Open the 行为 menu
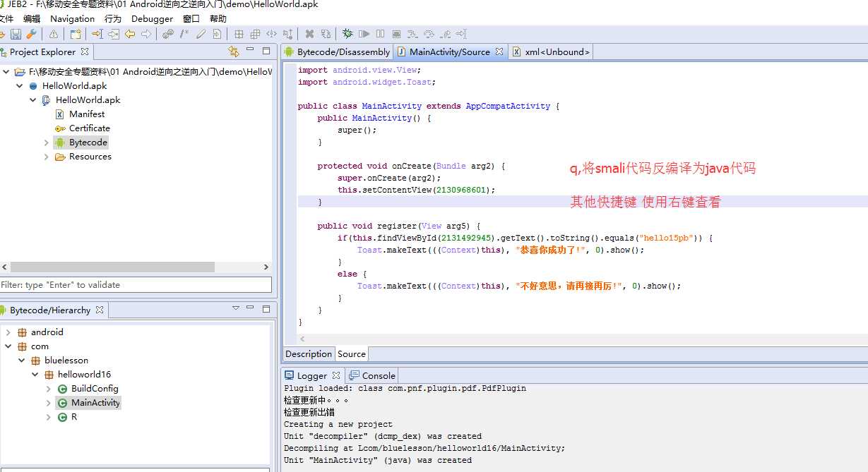Screen dimensions: 868x472 [x=112, y=19]
